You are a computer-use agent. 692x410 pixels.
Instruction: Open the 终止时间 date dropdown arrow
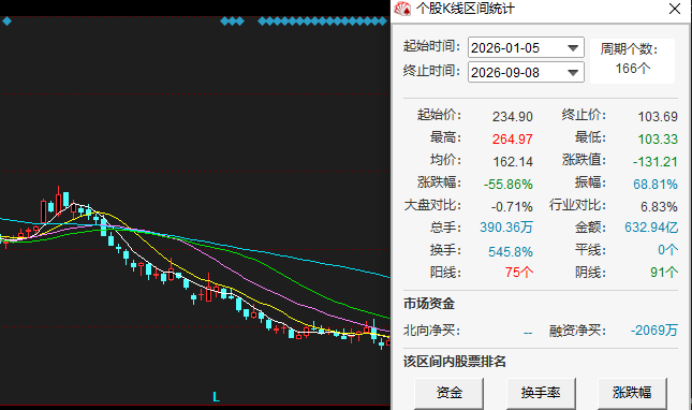(573, 72)
